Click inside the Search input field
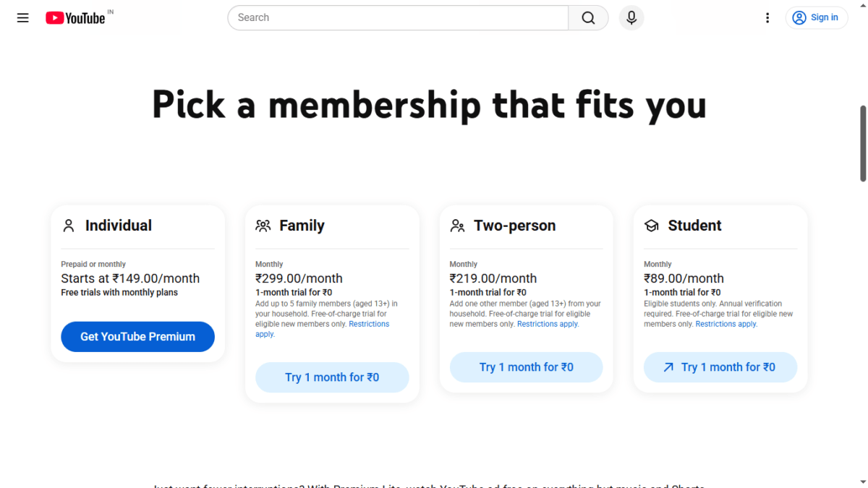This screenshot has width=868, height=488. [x=398, y=17]
